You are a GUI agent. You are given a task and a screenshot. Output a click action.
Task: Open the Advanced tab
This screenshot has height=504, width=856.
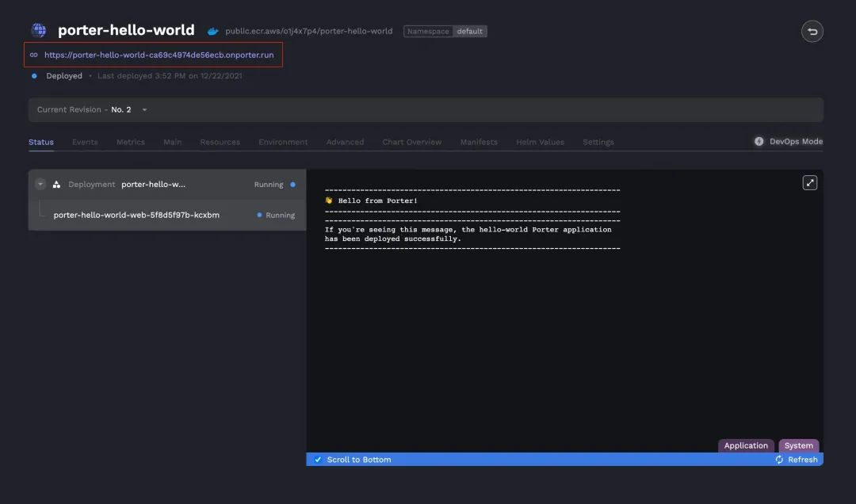[345, 142]
